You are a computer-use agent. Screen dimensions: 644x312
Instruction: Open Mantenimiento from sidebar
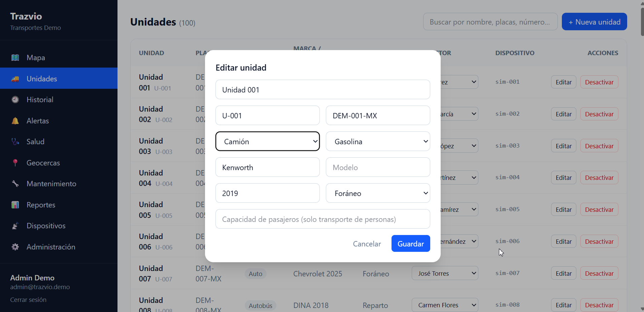(59, 184)
